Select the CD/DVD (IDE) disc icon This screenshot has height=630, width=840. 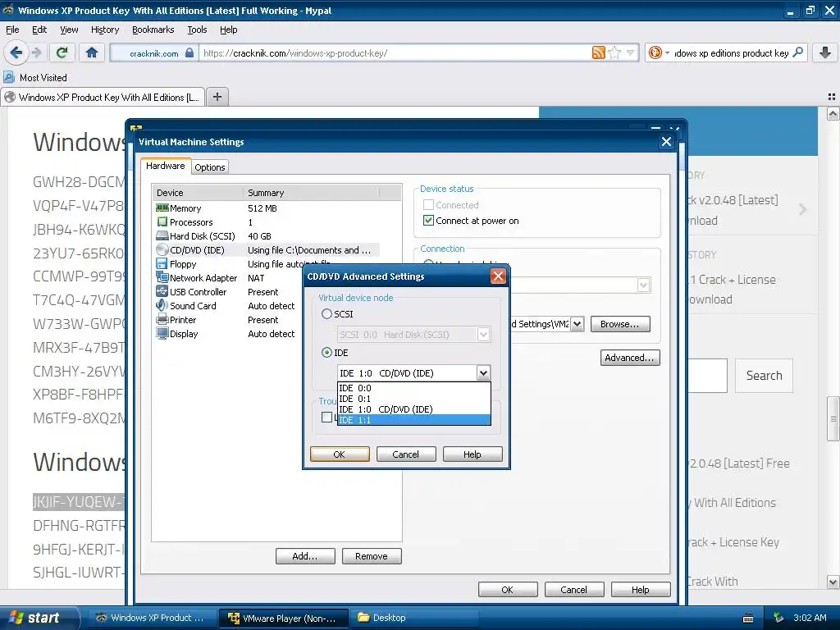click(162, 249)
